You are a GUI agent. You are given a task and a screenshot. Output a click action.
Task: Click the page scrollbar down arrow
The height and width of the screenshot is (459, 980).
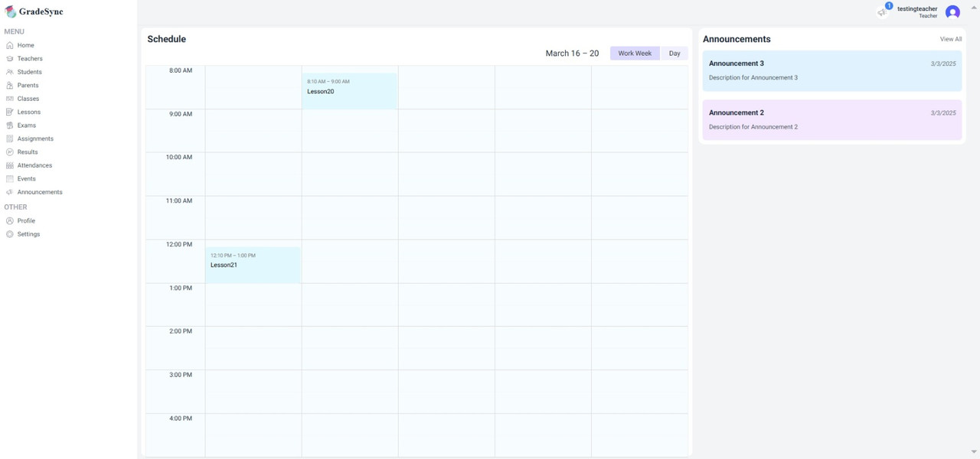tap(974, 452)
